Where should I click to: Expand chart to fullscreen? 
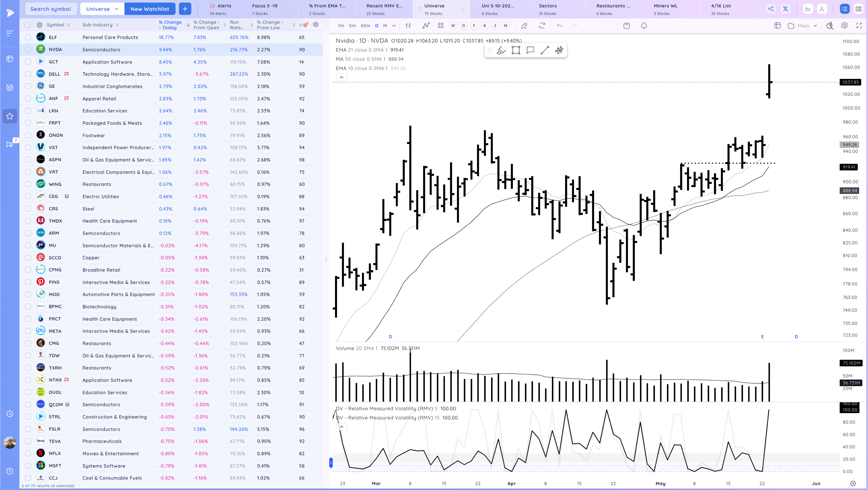[859, 26]
